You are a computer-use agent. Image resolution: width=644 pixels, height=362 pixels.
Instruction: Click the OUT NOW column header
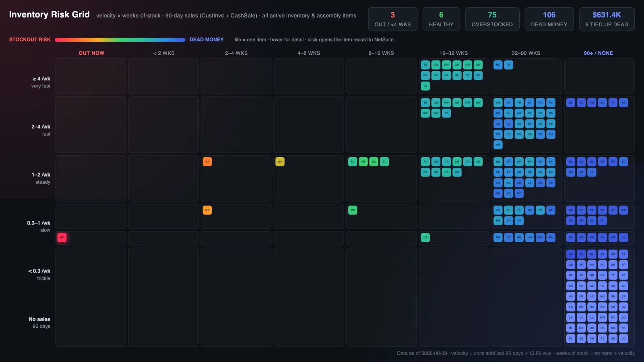pyautogui.click(x=91, y=53)
